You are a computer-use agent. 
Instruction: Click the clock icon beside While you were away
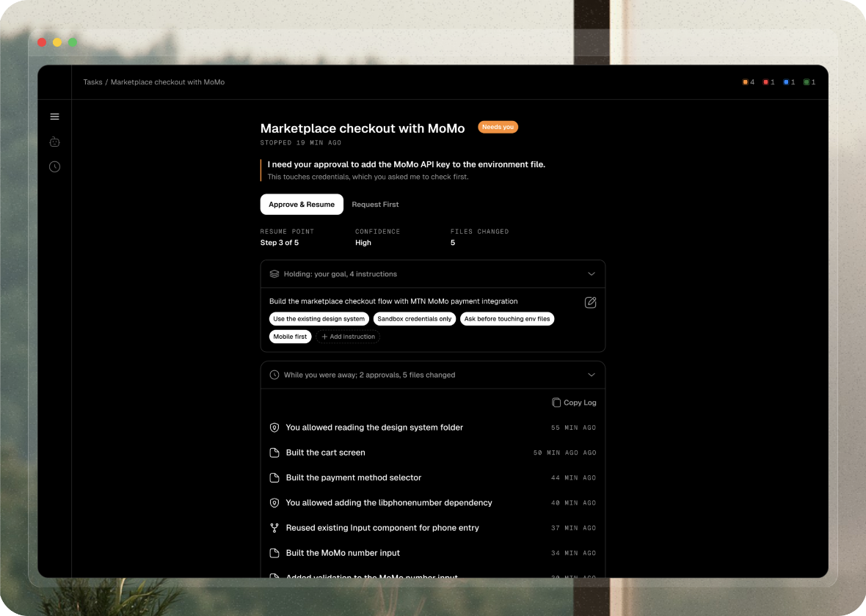(274, 375)
